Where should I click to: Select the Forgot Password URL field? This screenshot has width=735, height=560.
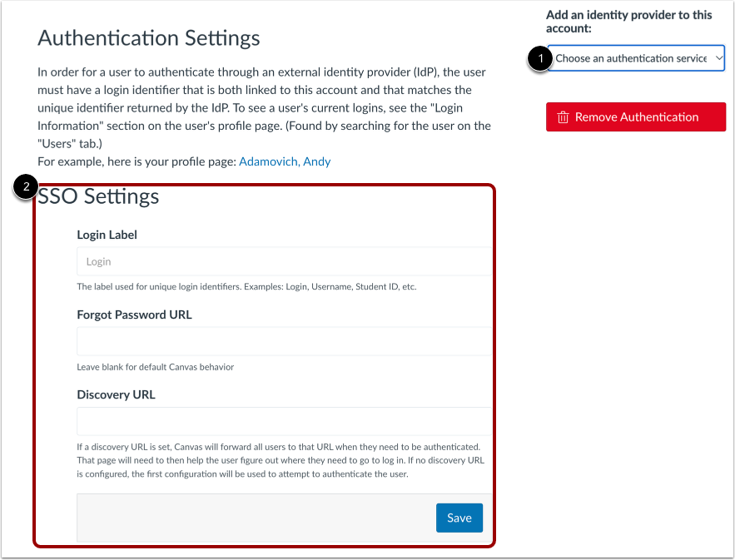point(283,341)
